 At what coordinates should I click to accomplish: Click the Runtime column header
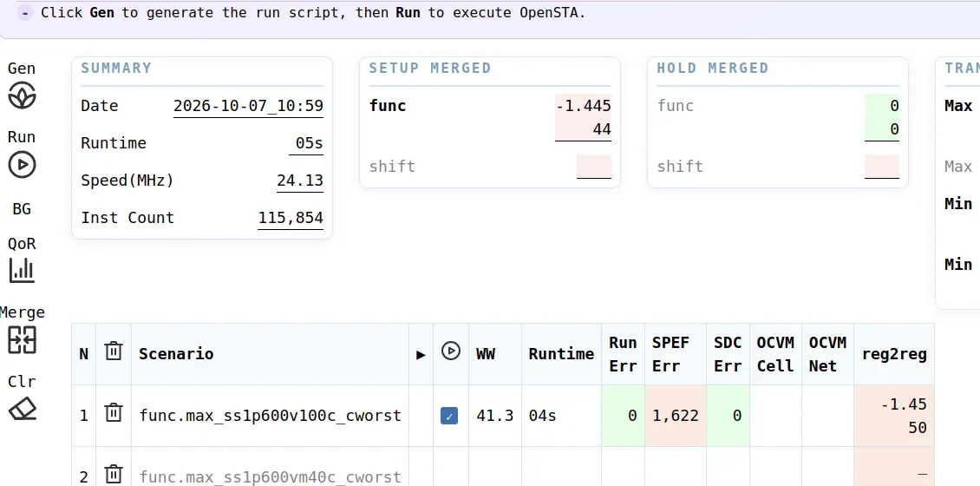coord(561,354)
